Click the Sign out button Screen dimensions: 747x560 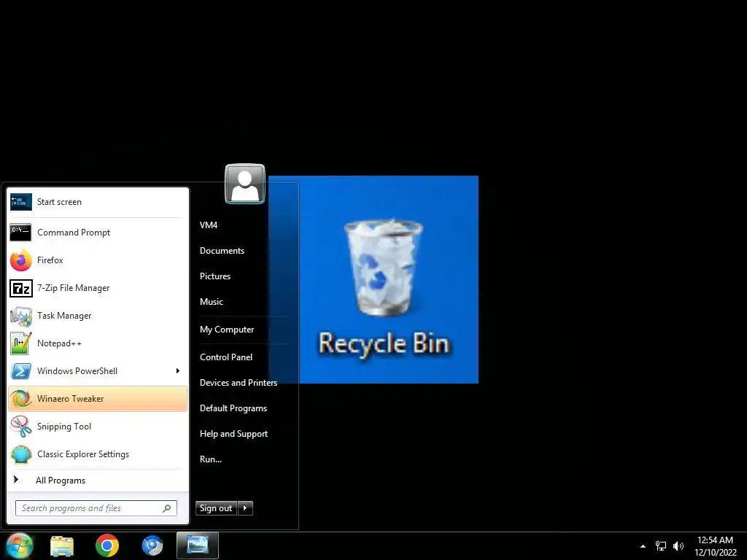(216, 508)
